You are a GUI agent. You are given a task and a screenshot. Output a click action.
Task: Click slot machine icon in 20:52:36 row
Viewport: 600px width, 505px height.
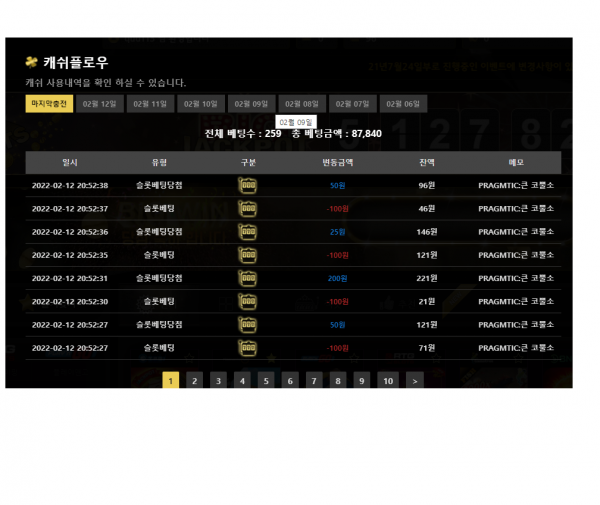[248, 232]
